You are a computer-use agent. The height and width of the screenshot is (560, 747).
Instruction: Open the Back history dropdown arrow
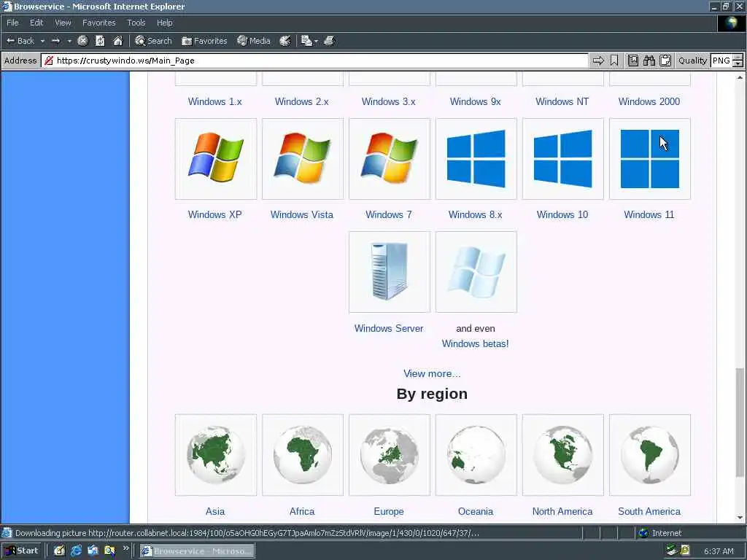(x=42, y=41)
